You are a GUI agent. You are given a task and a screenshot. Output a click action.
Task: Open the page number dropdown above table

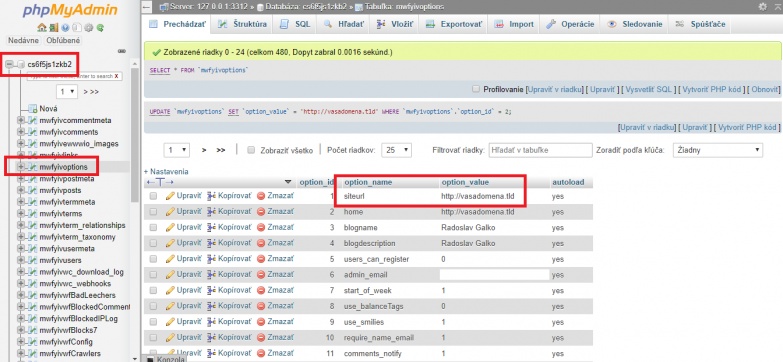[x=177, y=150]
